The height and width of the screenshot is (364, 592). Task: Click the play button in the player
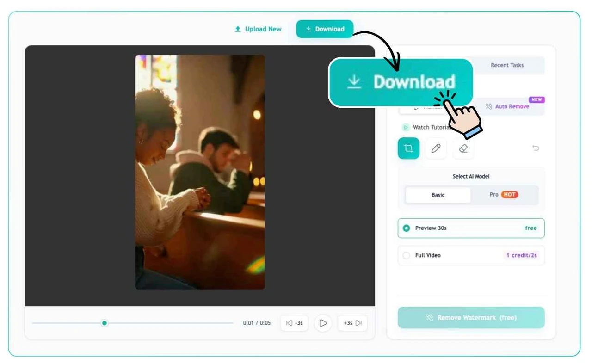[x=323, y=323]
